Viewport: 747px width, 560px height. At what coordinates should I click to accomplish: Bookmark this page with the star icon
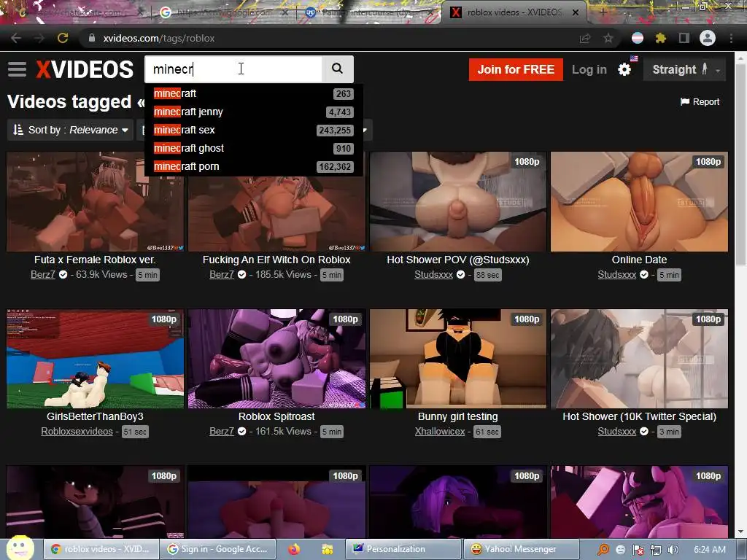(608, 38)
